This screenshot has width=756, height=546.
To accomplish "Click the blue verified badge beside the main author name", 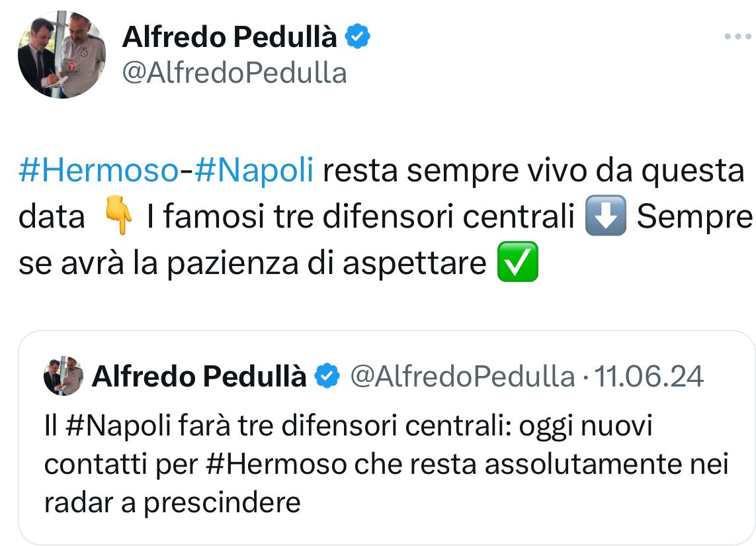I will (x=358, y=38).
